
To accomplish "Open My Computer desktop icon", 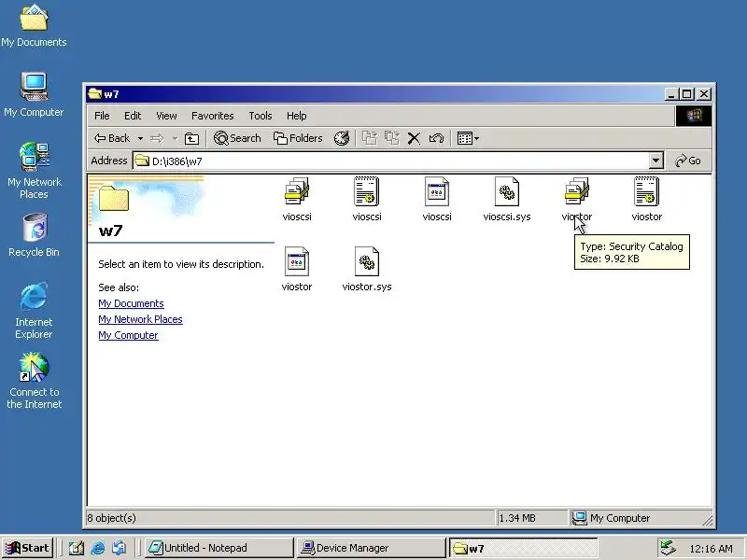I will [x=34, y=95].
